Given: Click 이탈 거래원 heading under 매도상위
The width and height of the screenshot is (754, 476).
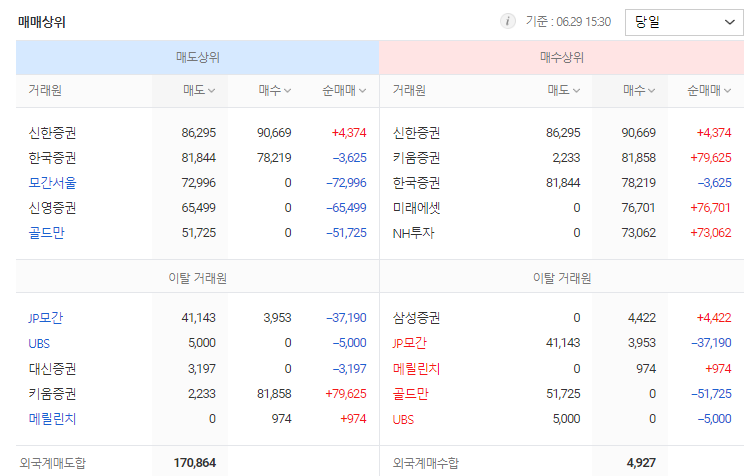Looking at the screenshot, I should [x=198, y=278].
